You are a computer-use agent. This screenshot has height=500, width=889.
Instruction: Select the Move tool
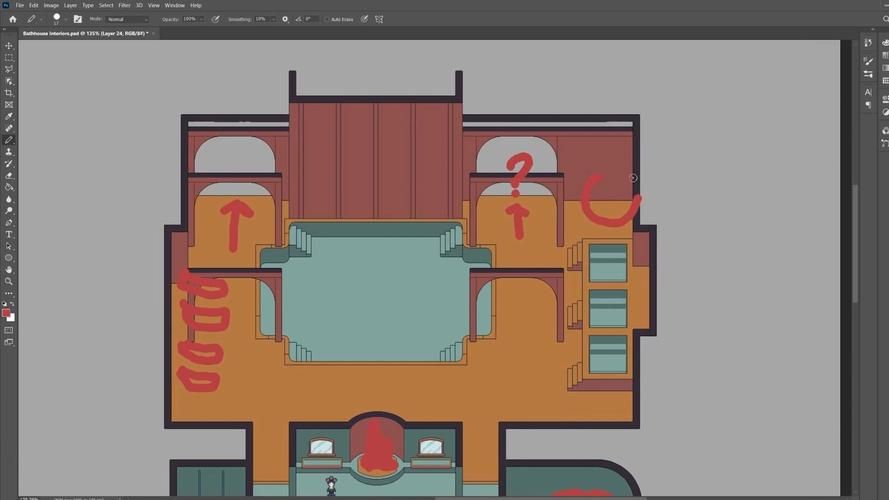(x=9, y=45)
